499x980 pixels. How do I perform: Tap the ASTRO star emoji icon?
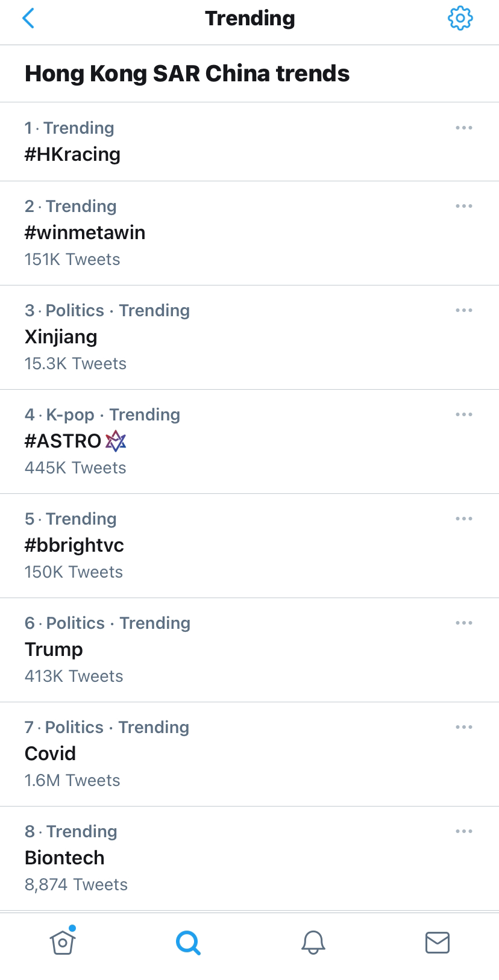point(116,441)
